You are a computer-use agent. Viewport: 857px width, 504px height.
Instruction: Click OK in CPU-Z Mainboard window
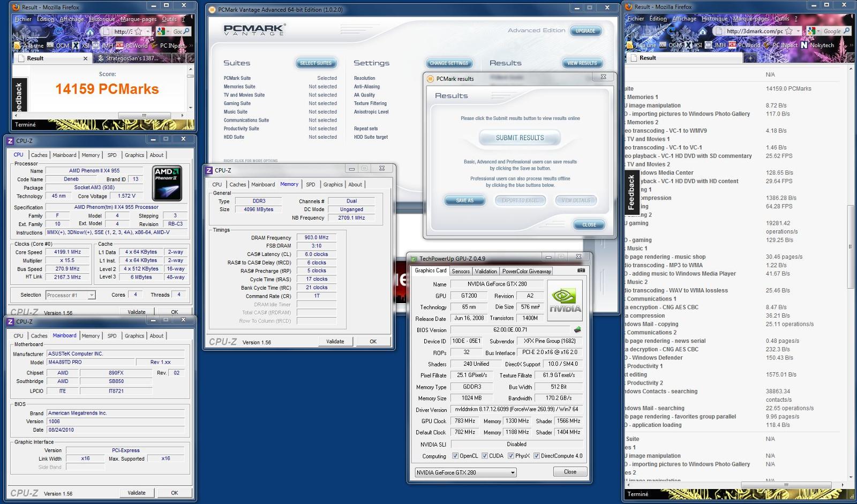coord(175,493)
